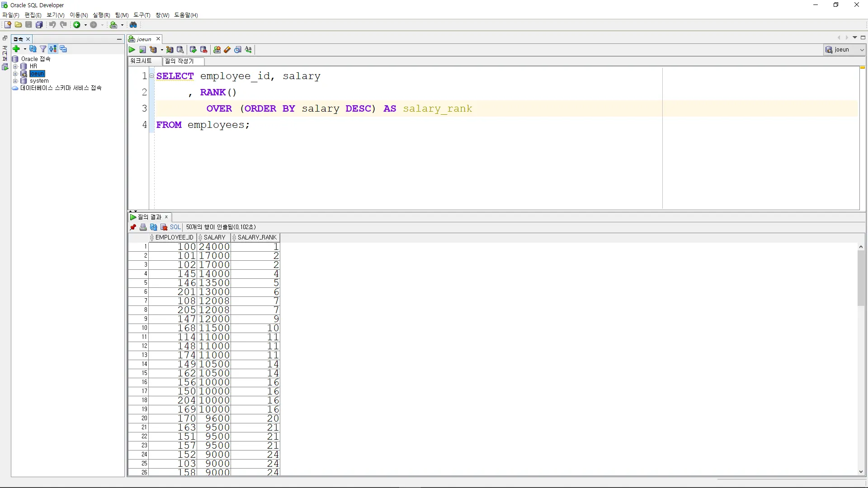Clear the worksheet with the eraser icon
This screenshot has width=868, height=488.
coord(227,50)
